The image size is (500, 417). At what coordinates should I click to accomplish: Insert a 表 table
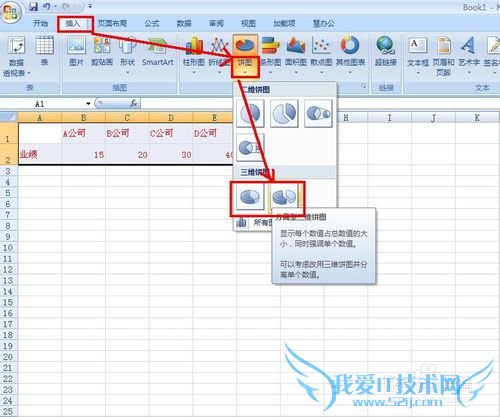(44, 52)
